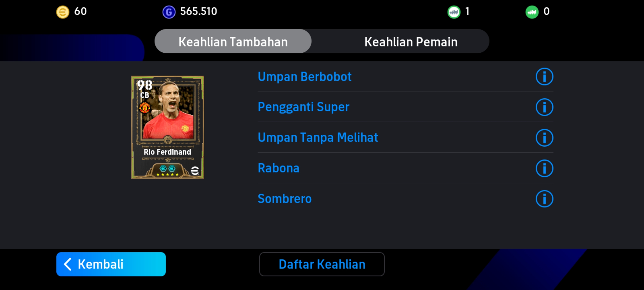Go back with the Kembali button
Screen dimensions: 644x290
coord(111,264)
